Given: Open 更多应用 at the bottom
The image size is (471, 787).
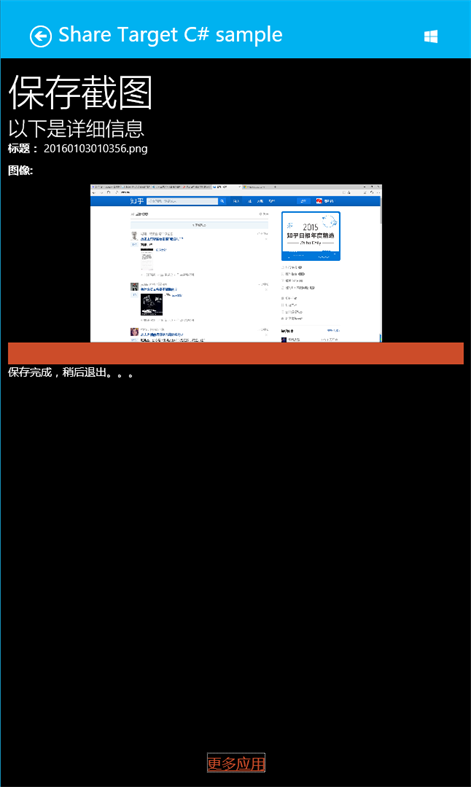Looking at the screenshot, I should (236, 763).
